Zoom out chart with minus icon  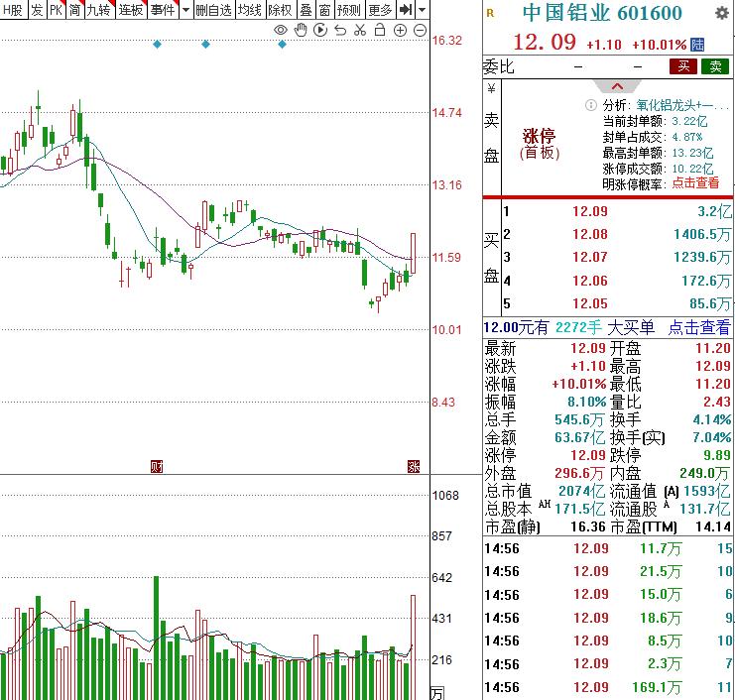coord(420,31)
